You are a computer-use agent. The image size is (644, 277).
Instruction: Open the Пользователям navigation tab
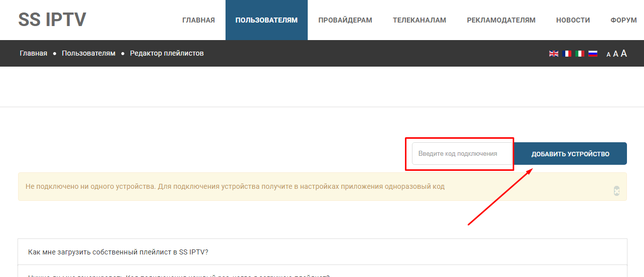click(267, 20)
